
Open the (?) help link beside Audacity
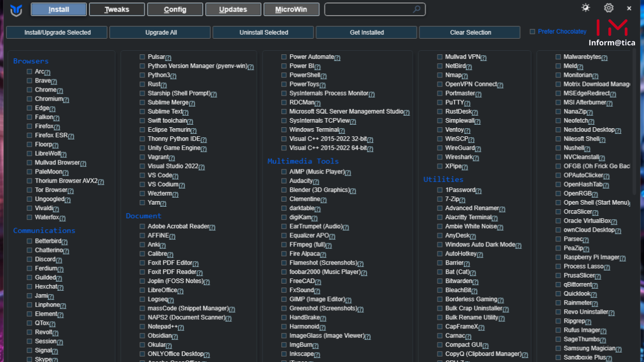(316, 182)
